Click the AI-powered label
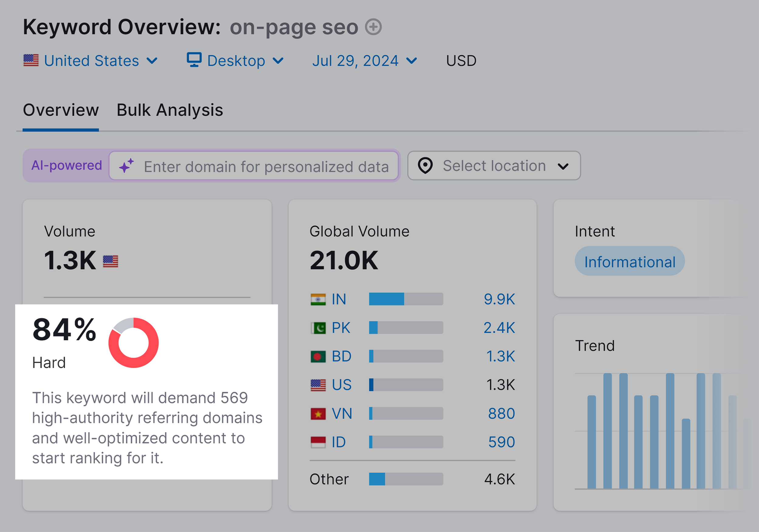This screenshot has height=532, width=759. tap(66, 165)
